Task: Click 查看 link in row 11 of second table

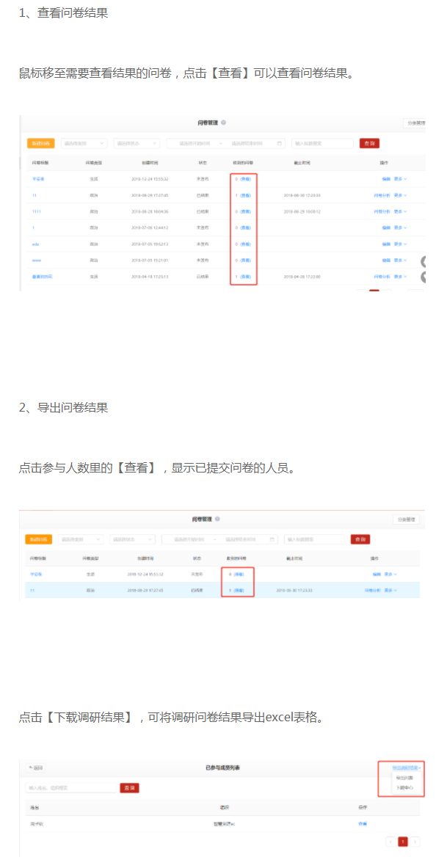Action: [x=239, y=590]
